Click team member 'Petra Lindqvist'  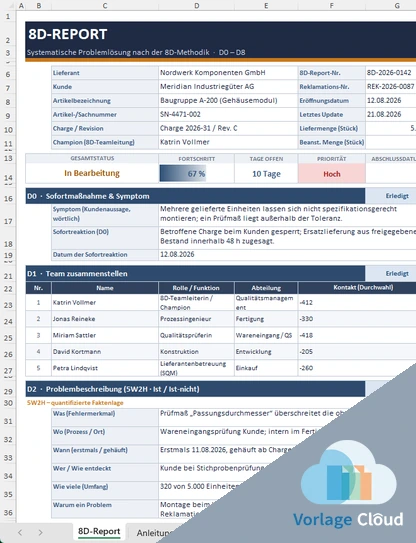click(x=105, y=368)
